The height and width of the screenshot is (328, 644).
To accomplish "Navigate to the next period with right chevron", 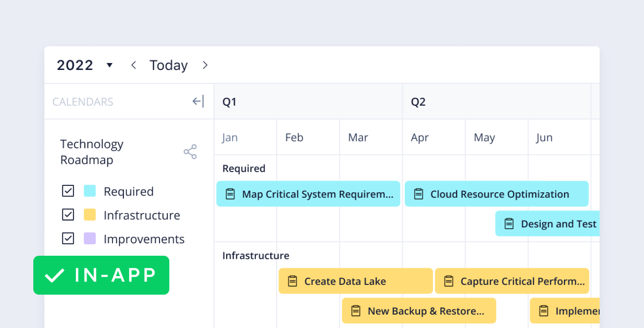I will click(205, 65).
